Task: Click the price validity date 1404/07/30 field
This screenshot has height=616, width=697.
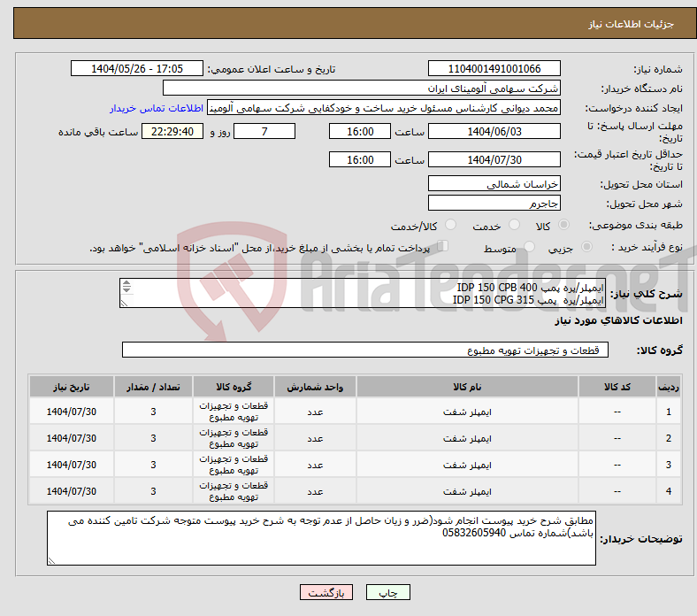Action: [494, 159]
